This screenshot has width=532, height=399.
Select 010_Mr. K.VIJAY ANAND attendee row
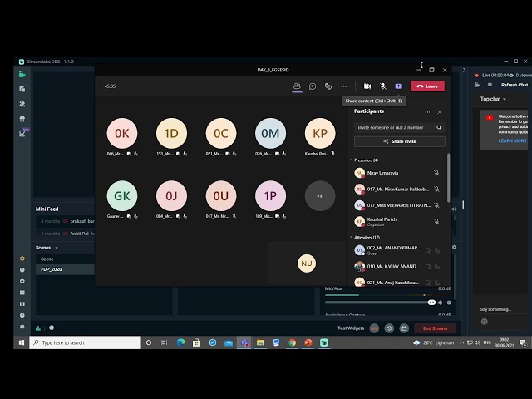click(397, 266)
